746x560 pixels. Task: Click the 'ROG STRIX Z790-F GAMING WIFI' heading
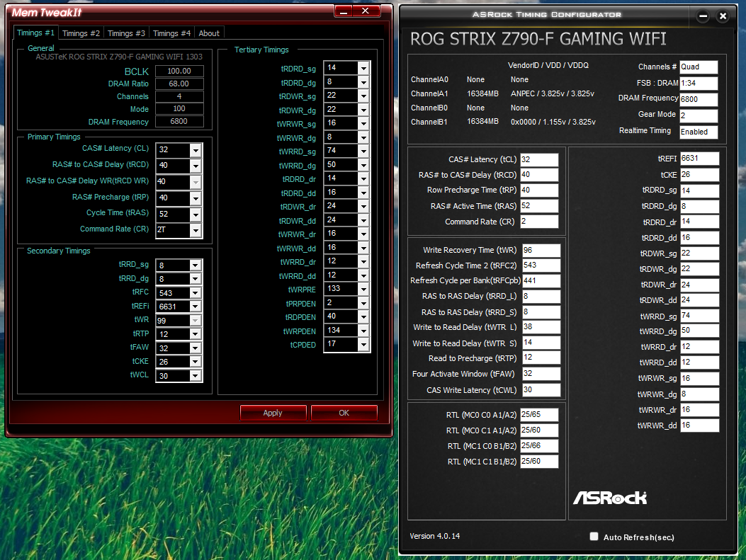click(538, 39)
